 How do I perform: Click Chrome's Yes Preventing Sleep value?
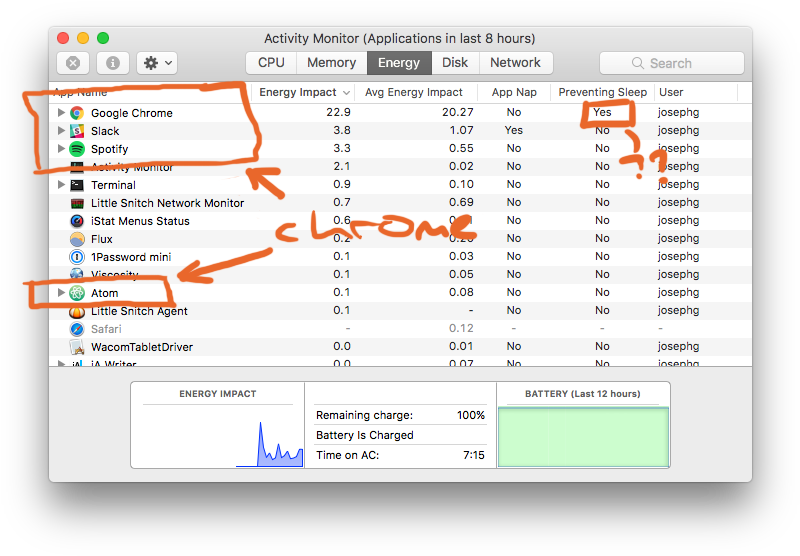point(602,112)
